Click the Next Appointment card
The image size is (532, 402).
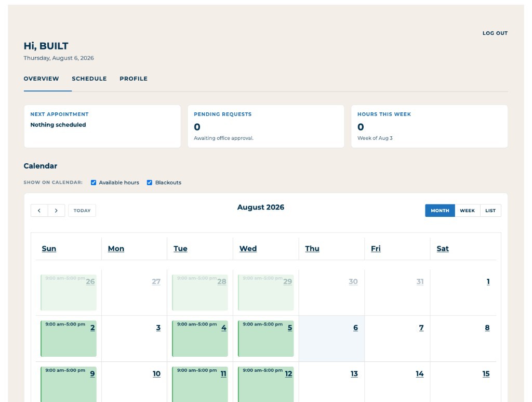point(102,126)
